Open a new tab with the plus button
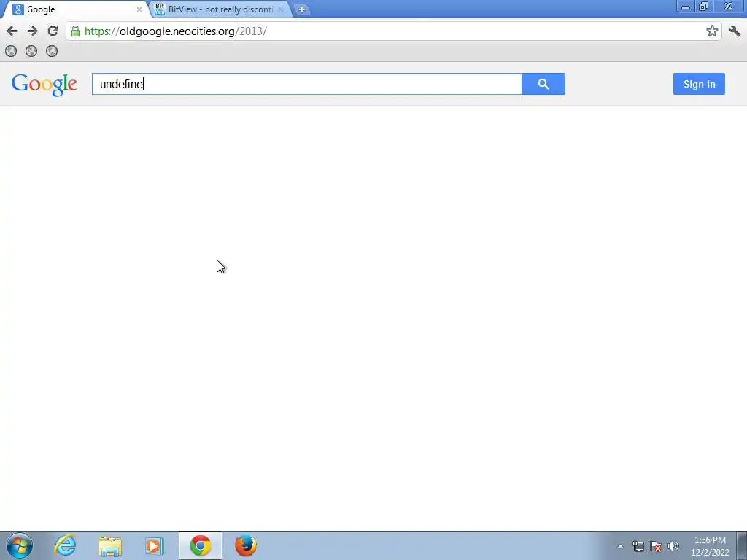 (x=301, y=9)
